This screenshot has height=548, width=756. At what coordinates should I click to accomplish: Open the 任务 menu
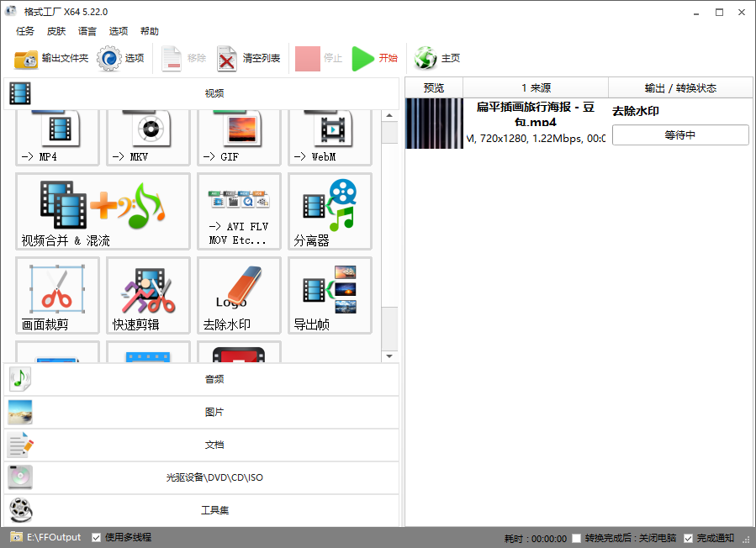point(25,31)
